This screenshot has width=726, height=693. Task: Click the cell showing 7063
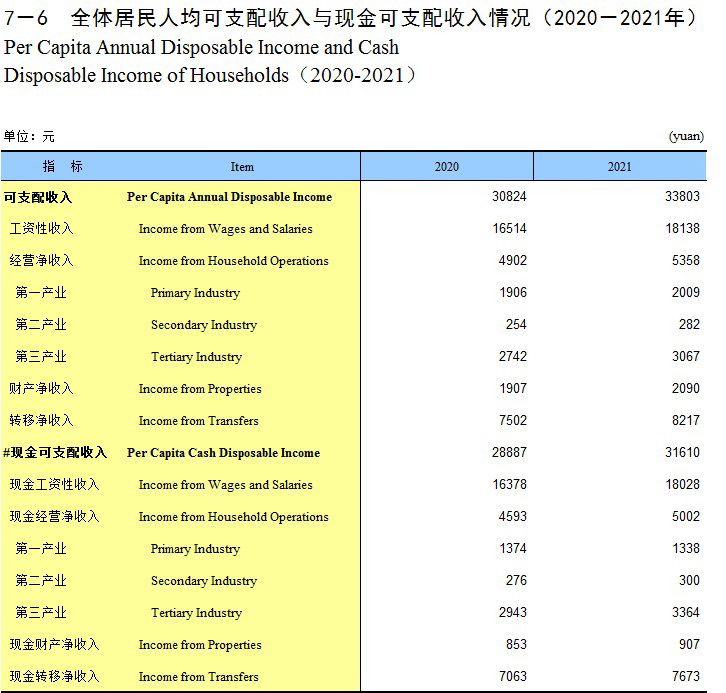(513, 676)
